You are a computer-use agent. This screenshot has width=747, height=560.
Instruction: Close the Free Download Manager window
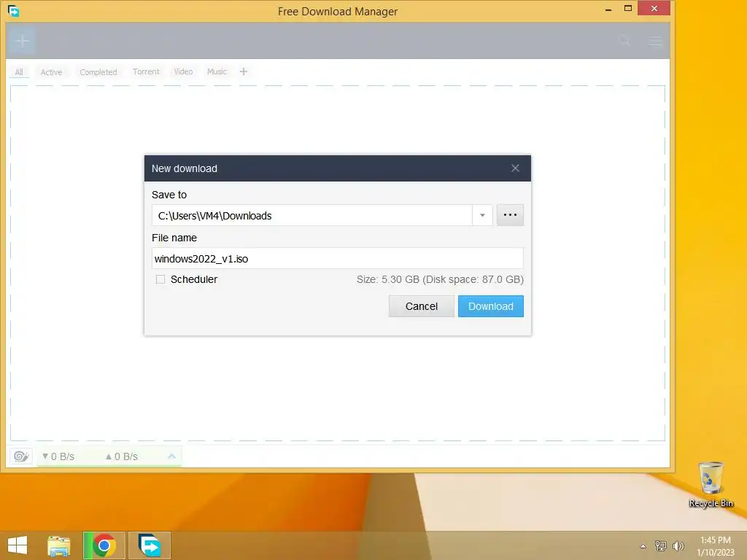654,9
